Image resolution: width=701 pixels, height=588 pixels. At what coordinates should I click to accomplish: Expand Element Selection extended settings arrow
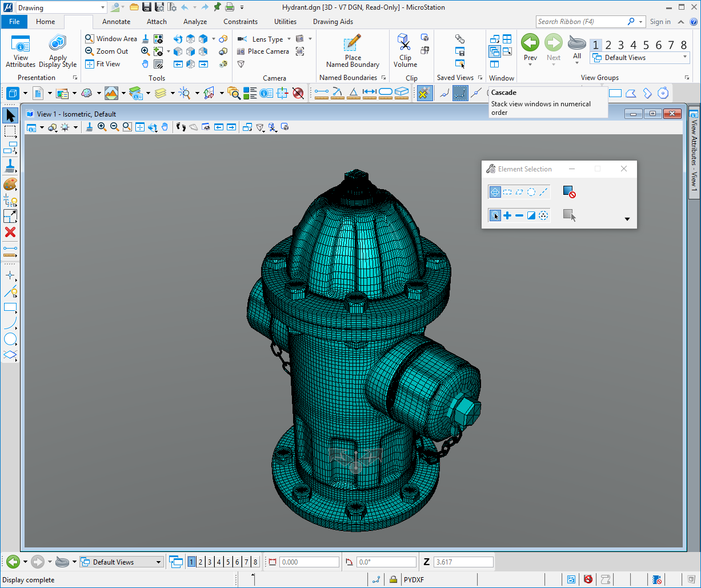coord(627,219)
